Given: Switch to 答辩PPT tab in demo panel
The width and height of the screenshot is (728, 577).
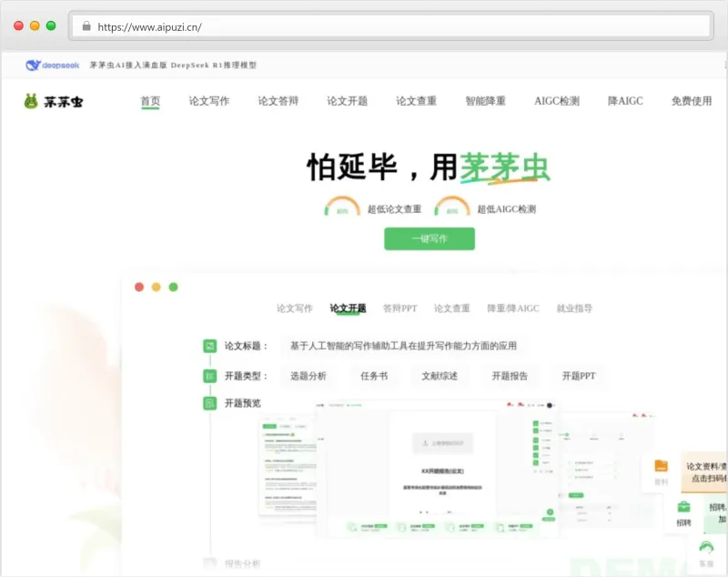Looking at the screenshot, I should click(x=399, y=309).
